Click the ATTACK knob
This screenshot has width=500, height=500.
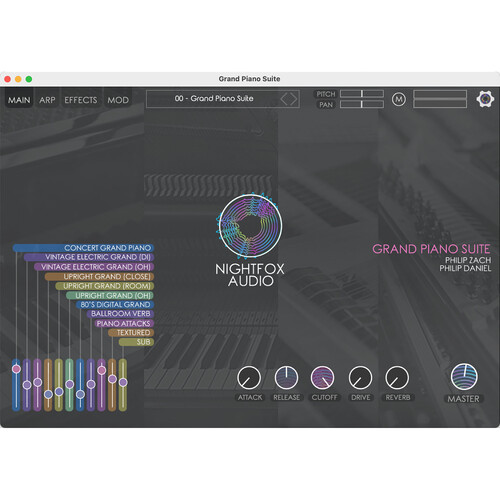click(249, 378)
